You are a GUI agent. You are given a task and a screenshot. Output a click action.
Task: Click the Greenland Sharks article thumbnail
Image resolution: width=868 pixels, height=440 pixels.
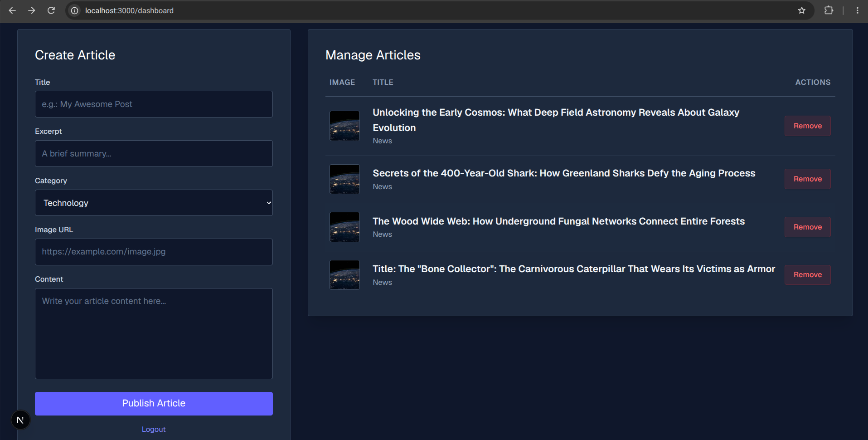pyautogui.click(x=344, y=179)
